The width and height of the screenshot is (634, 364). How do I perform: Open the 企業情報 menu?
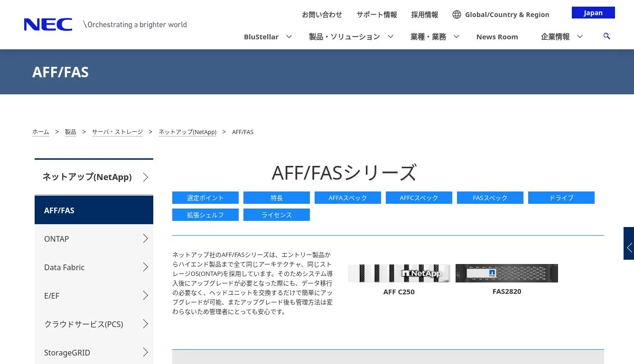tap(555, 36)
